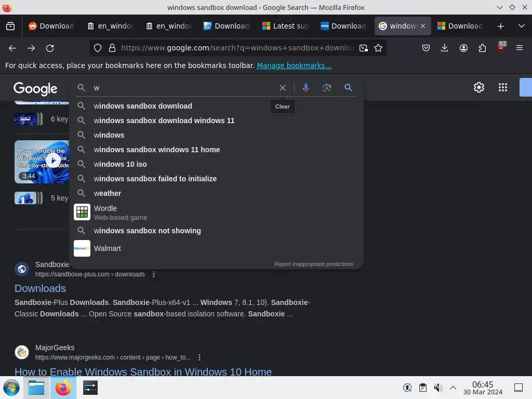Go to Google logo homepage
Screen dimensions: 532x399
[x=35, y=89]
